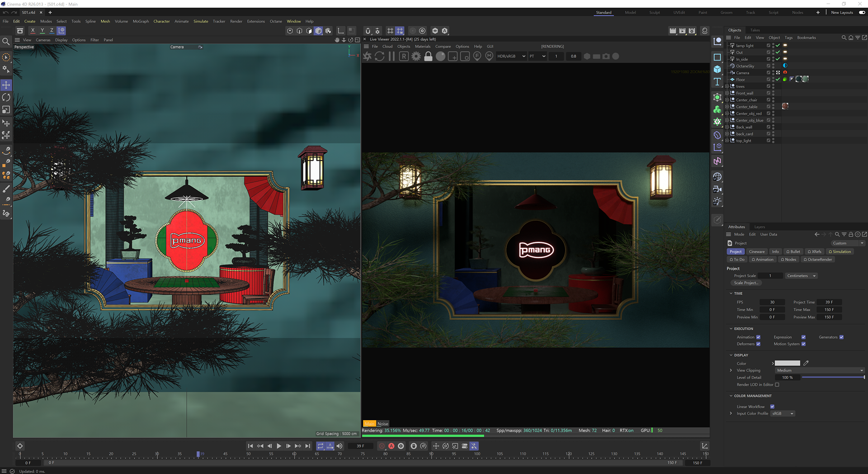Click the clay mode sphere icon

[440, 57]
